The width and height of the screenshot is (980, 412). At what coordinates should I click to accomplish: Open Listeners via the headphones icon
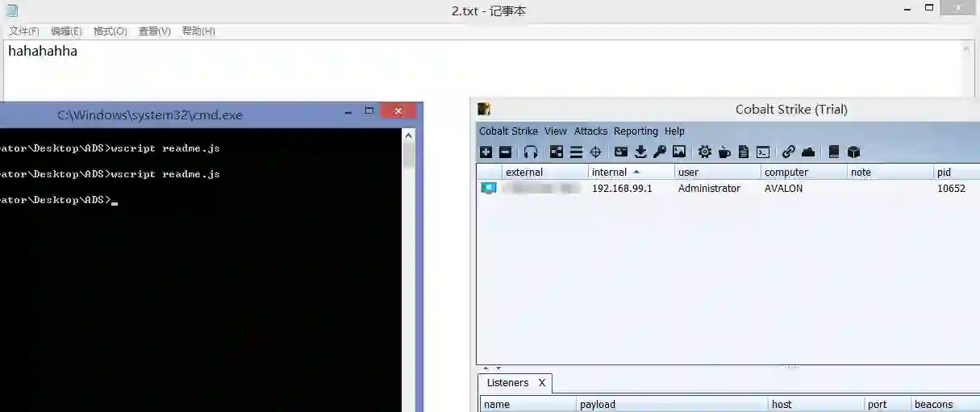[x=531, y=152]
